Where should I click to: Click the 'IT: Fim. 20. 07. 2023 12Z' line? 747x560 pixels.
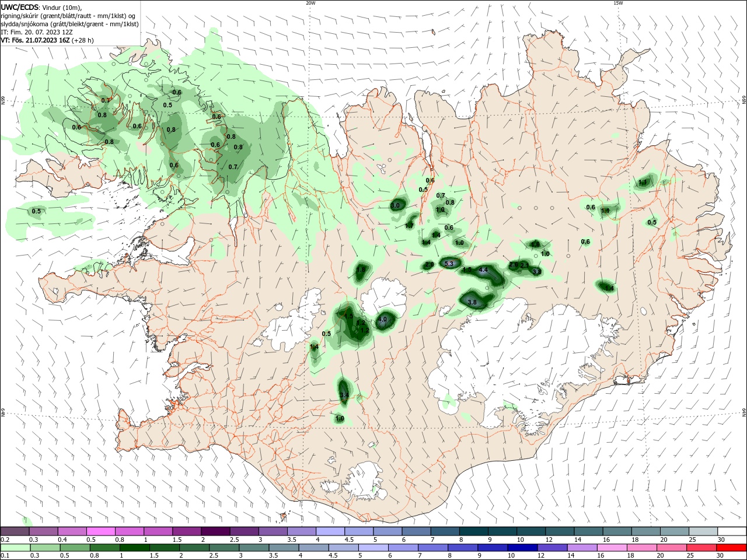[37, 32]
